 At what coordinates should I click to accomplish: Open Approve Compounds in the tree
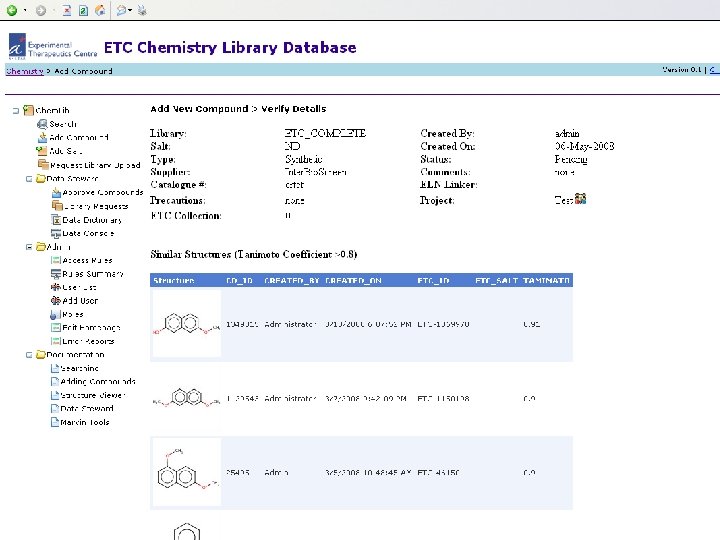tap(103, 192)
